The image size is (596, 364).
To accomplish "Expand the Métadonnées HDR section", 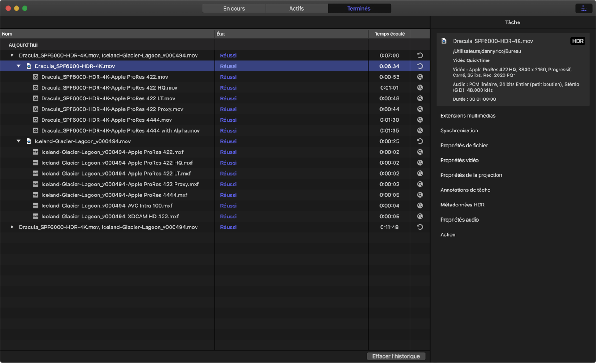I will pyautogui.click(x=462, y=205).
